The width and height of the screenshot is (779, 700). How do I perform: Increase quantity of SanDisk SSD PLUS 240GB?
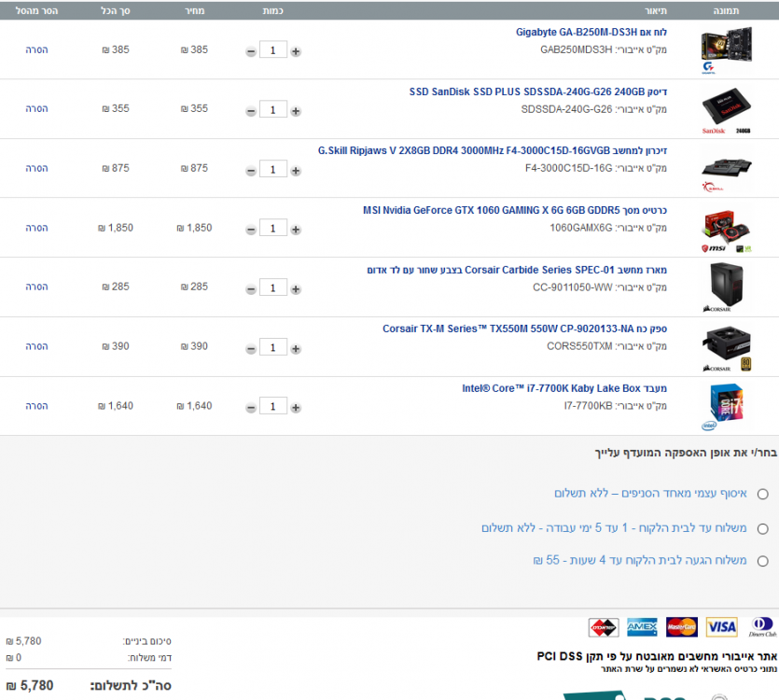pyautogui.click(x=296, y=111)
